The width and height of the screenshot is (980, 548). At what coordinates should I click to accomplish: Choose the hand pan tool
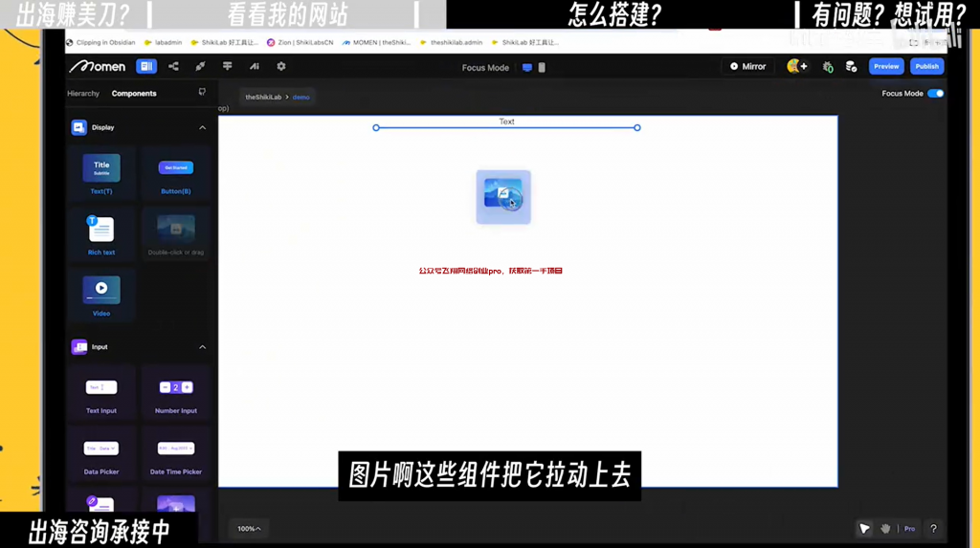(885, 529)
